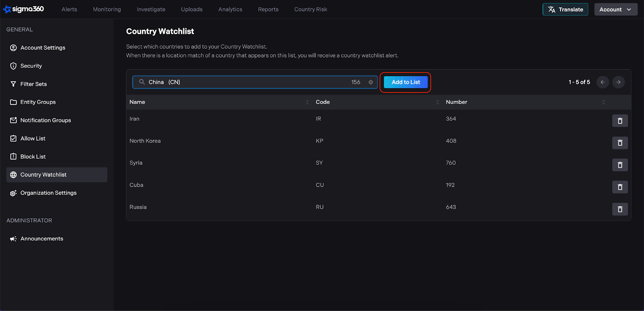Delete the Cuba row entry

click(620, 187)
